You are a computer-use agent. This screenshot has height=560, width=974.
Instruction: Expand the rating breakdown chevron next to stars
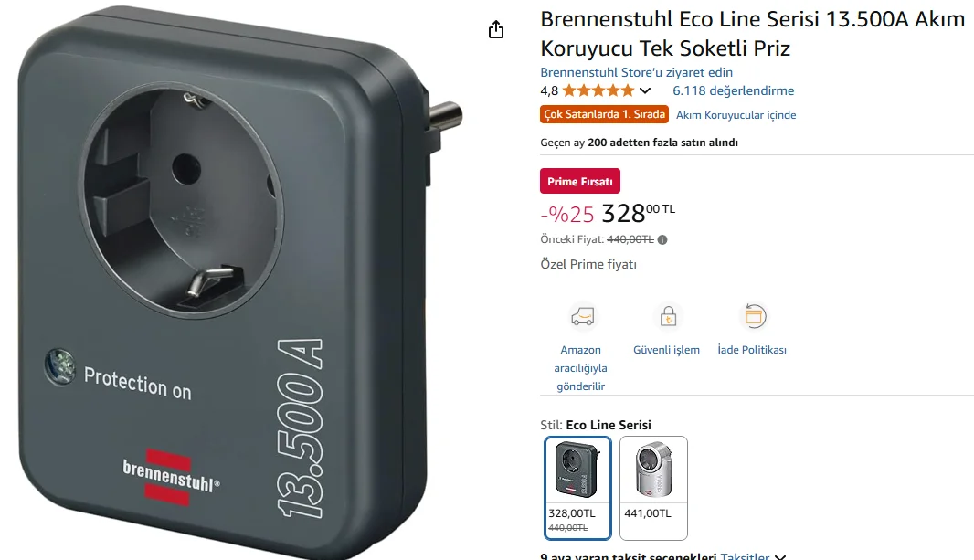pyautogui.click(x=645, y=90)
